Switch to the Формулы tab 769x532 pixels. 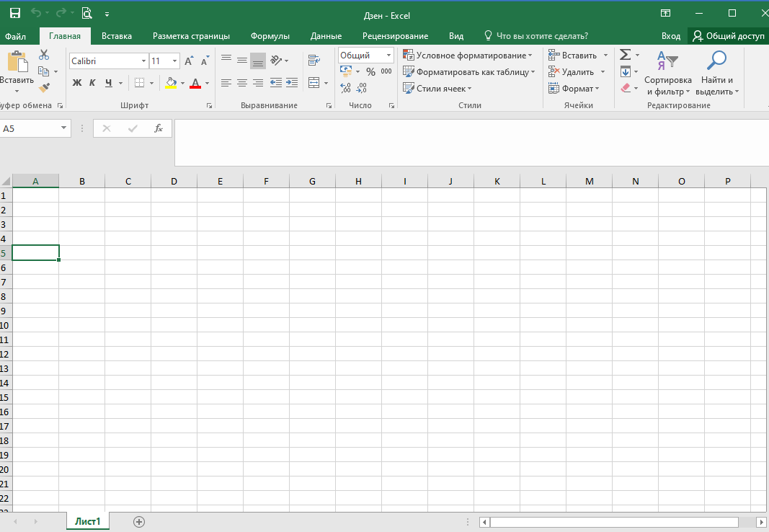[x=270, y=36]
